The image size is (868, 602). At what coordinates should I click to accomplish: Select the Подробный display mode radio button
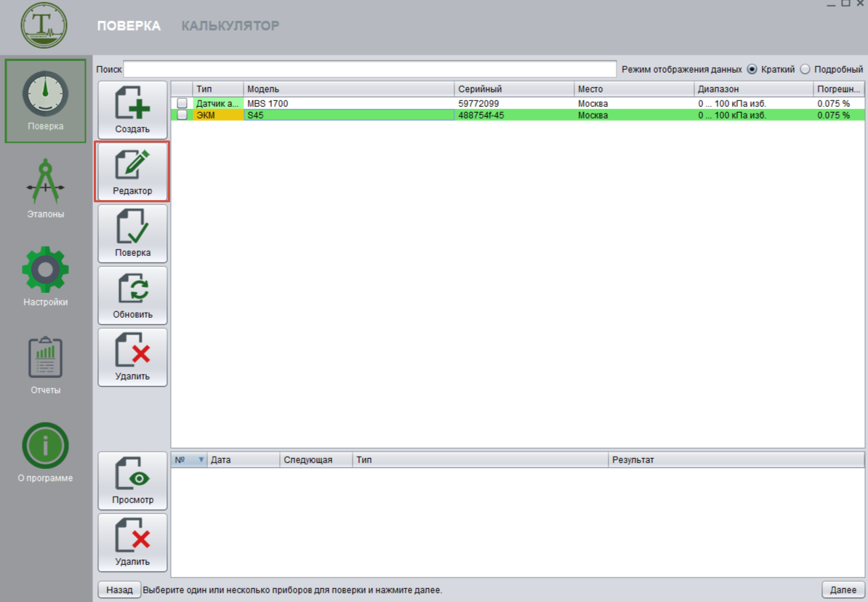click(805, 70)
